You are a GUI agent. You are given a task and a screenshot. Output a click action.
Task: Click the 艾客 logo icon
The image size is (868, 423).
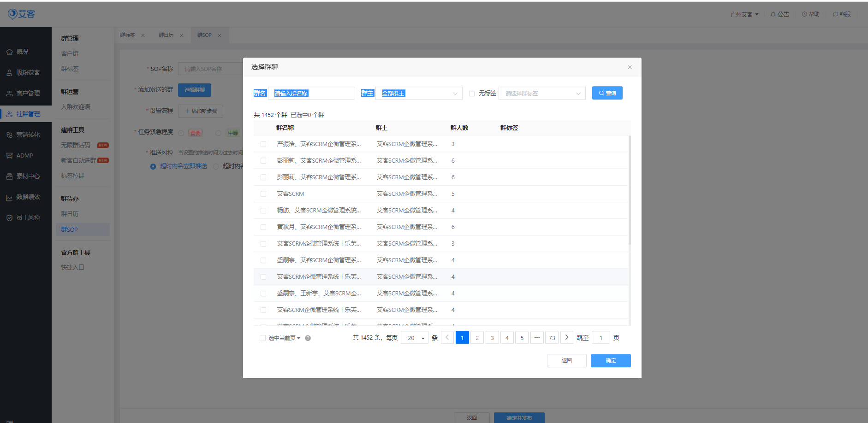(x=12, y=14)
